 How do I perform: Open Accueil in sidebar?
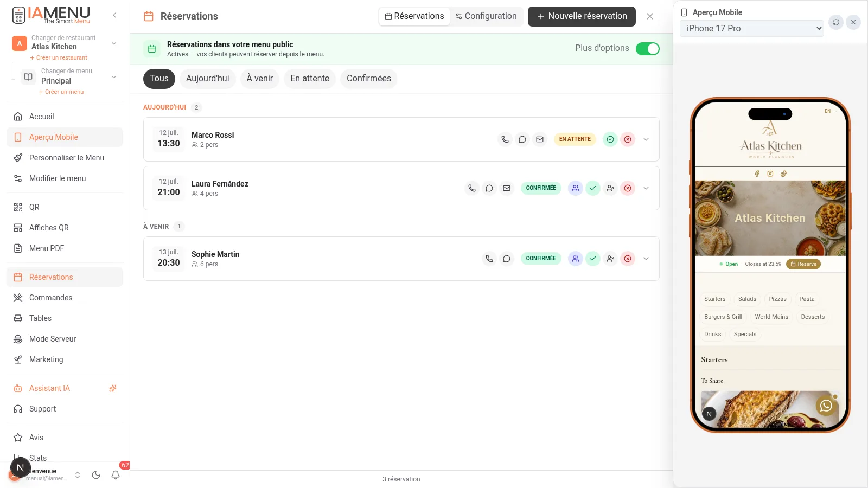[65, 117]
